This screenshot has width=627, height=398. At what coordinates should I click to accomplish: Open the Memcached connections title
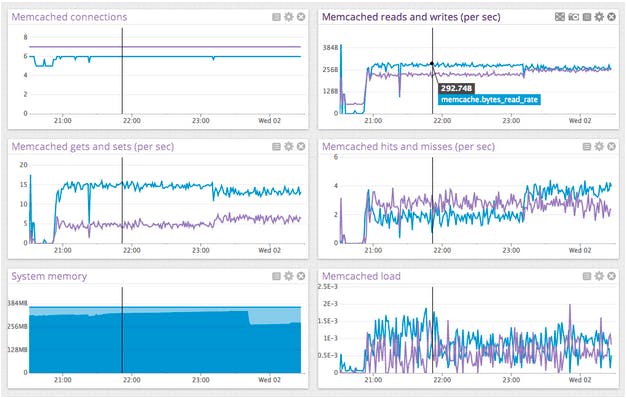pyautogui.click(x=69, y=17)
